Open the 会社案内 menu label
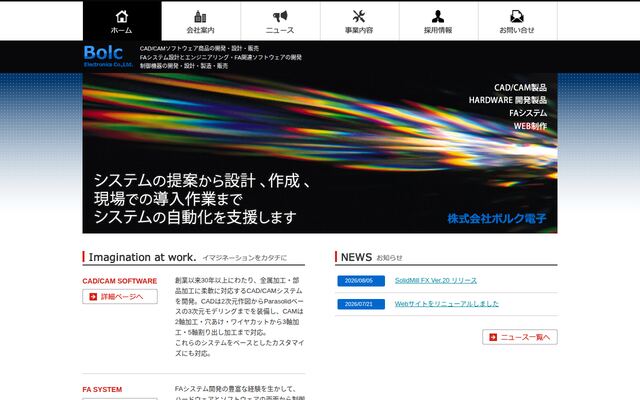 pos(200,30)
